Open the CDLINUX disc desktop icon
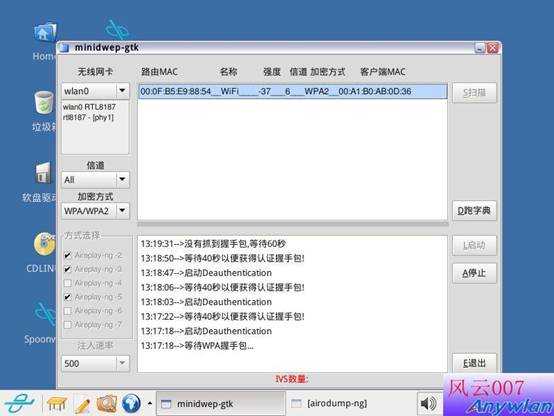 coord(45,244)
